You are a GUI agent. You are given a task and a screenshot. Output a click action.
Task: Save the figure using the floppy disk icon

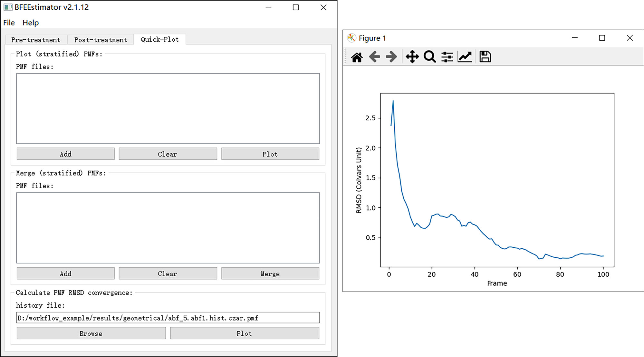(x=485, y=57)
